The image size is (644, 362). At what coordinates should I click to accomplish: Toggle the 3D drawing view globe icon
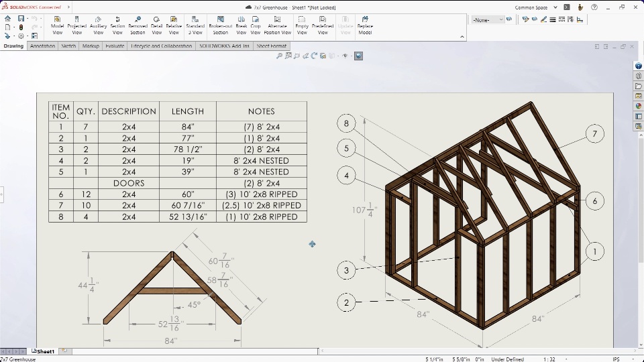(358, 56)
